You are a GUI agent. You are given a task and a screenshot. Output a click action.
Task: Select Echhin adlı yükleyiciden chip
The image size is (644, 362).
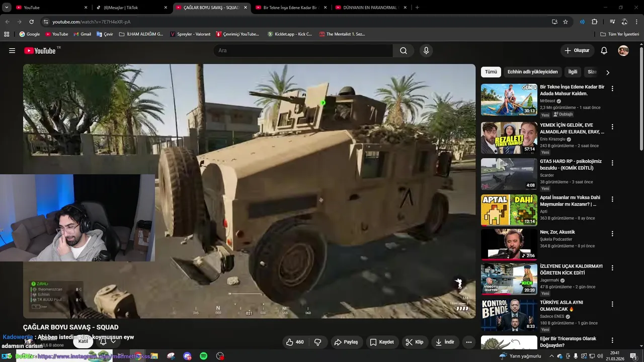pos(532,72)
